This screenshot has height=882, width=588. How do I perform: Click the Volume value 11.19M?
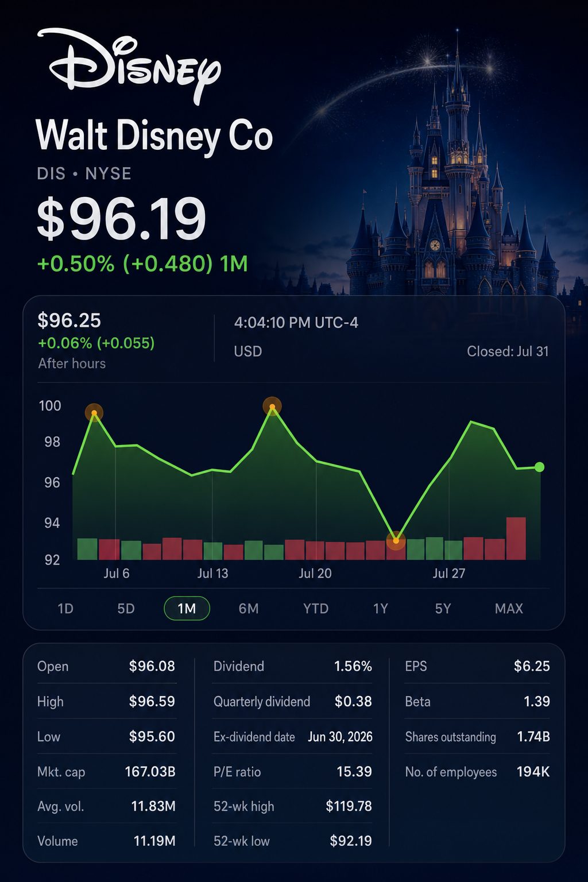154,841
